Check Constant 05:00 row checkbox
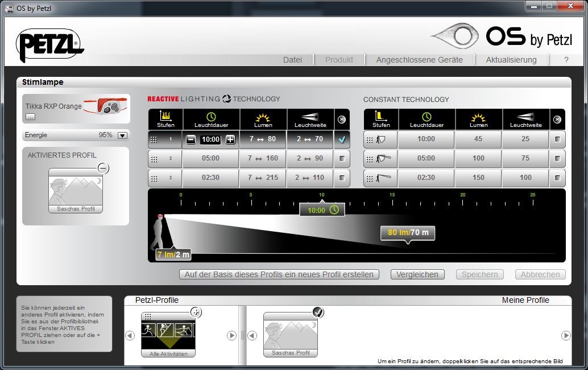Image resolution: width=588 pixels, height=370 pixels. point(558,158)
